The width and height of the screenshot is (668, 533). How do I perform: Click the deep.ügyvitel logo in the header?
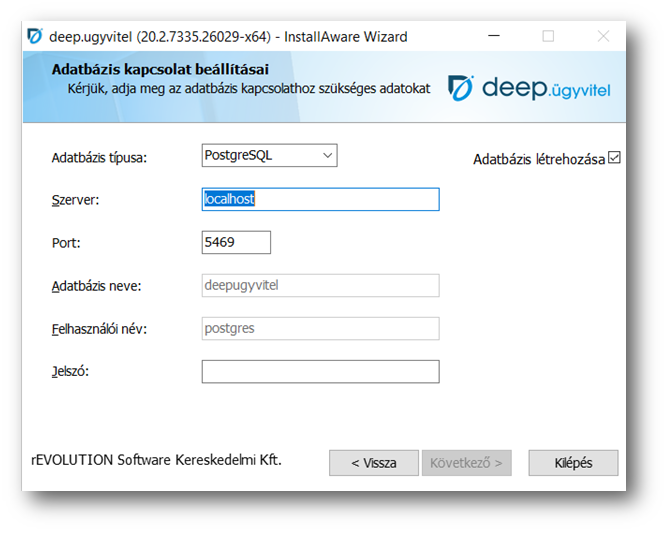click(529, 89)
